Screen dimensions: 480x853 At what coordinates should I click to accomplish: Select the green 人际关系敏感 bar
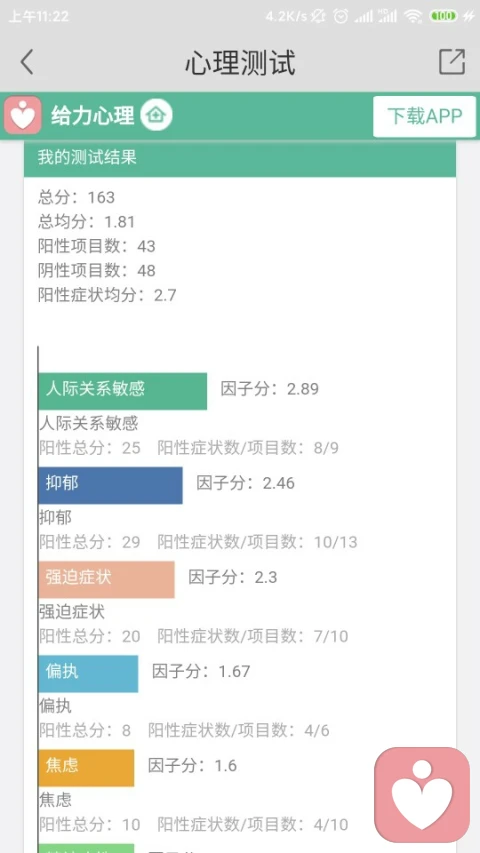click(123, 391)
